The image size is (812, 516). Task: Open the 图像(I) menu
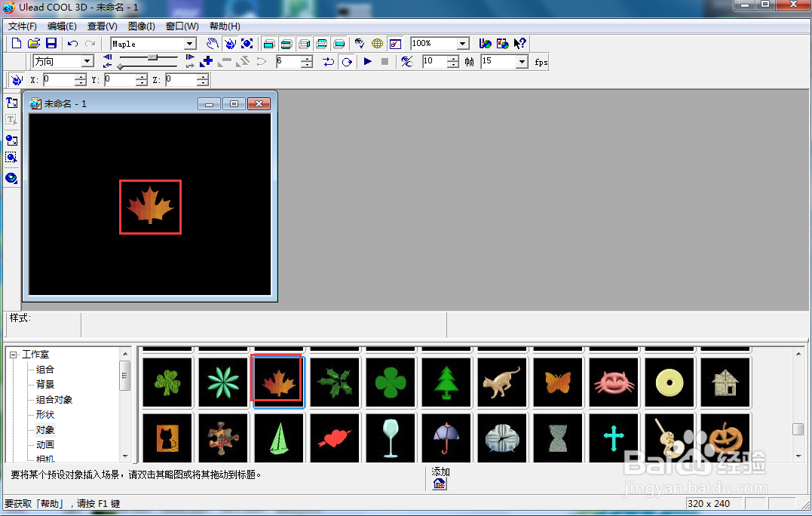pos(142,26)
